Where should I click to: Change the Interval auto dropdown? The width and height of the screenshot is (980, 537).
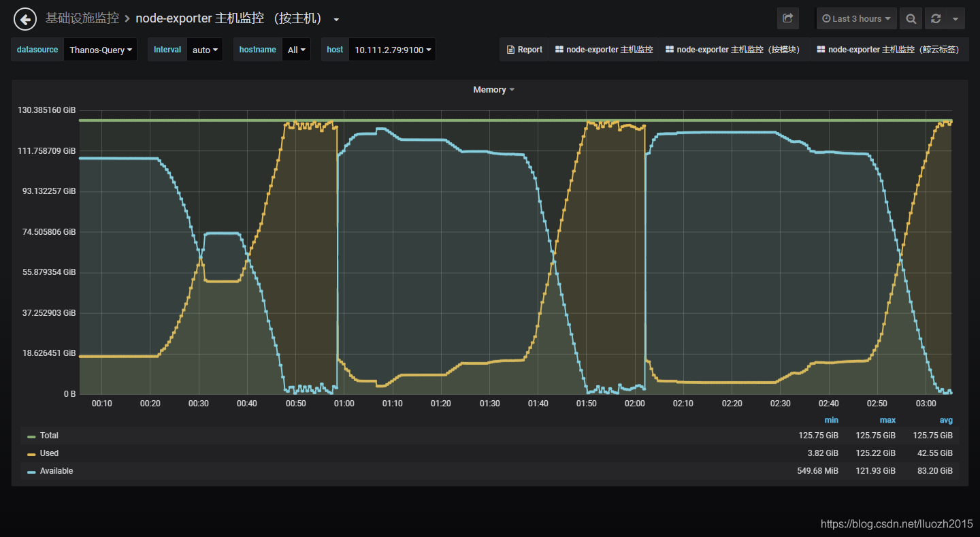pyautogui.click(x=205, y=50)
